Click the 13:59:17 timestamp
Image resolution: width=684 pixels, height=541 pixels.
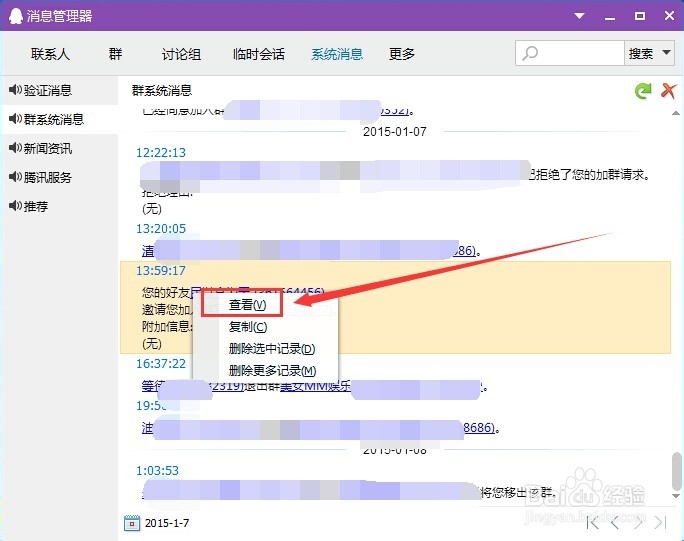161,270
